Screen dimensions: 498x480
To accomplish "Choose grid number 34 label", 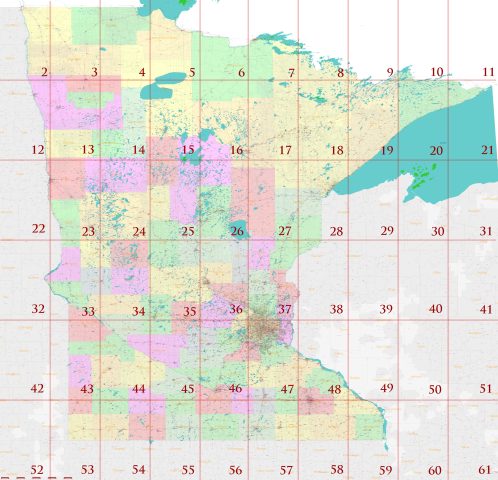I will click(139, 311).
